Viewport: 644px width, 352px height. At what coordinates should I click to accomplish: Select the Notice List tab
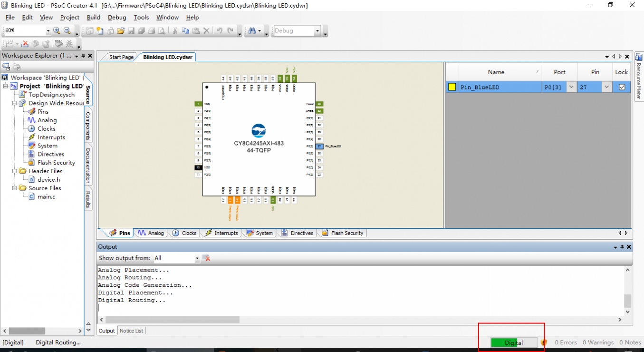point(132,331)
